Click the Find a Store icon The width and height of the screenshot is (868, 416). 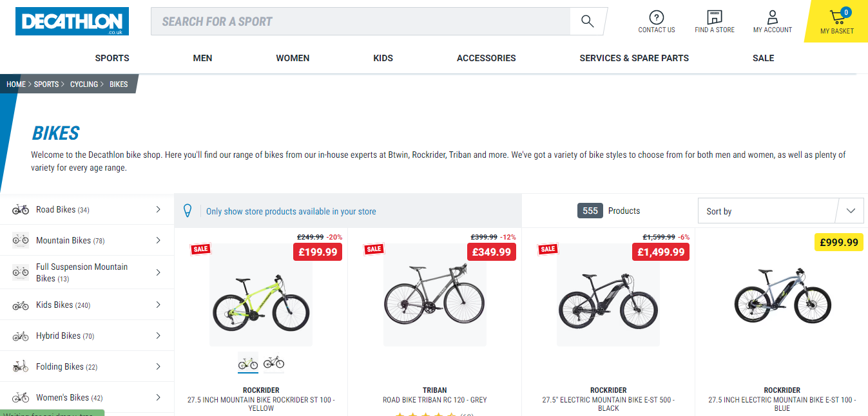tap(714, 17)
